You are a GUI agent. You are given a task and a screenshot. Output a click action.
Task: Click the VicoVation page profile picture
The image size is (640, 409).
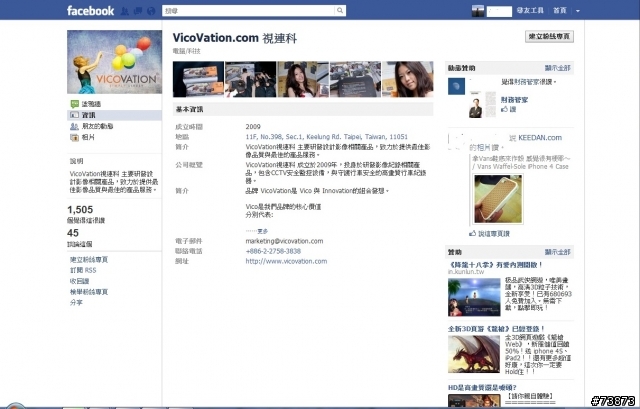[114, 62]
